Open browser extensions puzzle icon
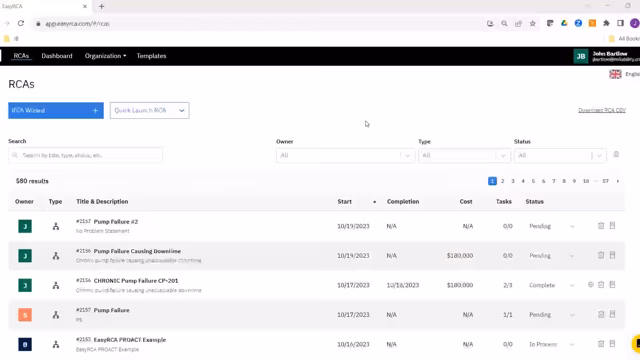 click(606, 23)
